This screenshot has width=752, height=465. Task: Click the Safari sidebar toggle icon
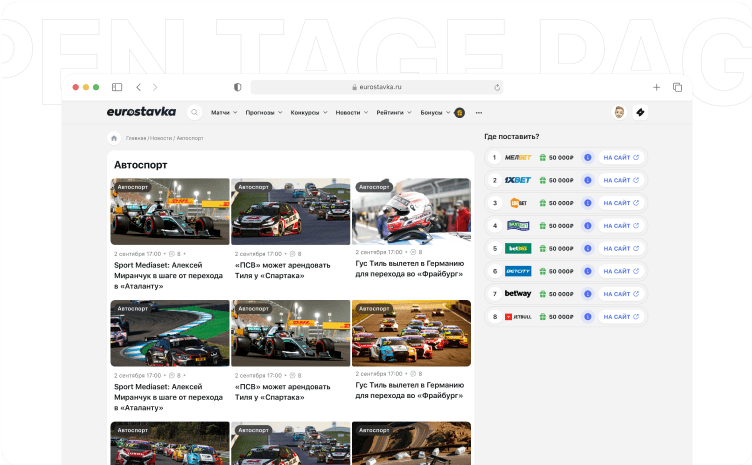coord(117,87)
